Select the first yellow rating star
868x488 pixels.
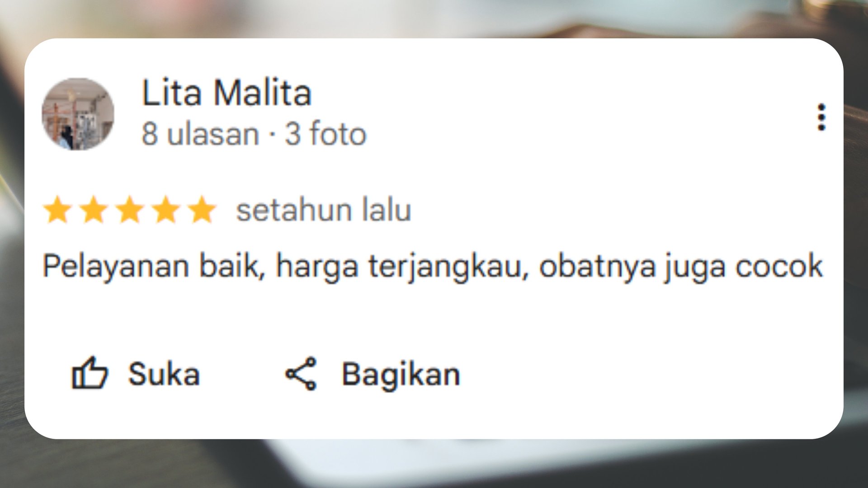[x=58, y=210]
